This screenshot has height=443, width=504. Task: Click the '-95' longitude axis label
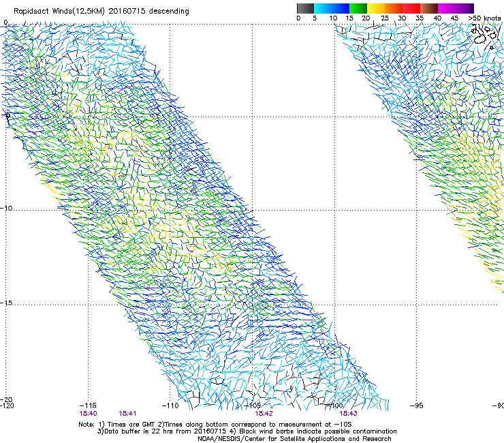click(416, 406)
